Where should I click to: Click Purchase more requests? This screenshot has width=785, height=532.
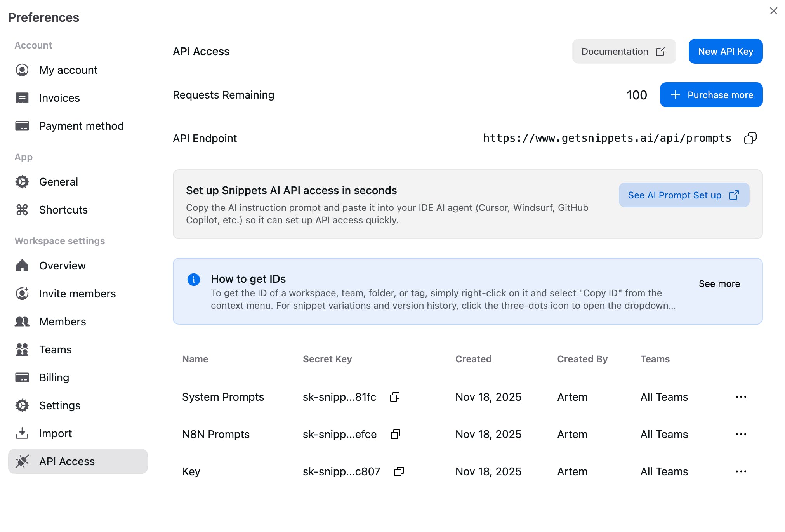711,95
